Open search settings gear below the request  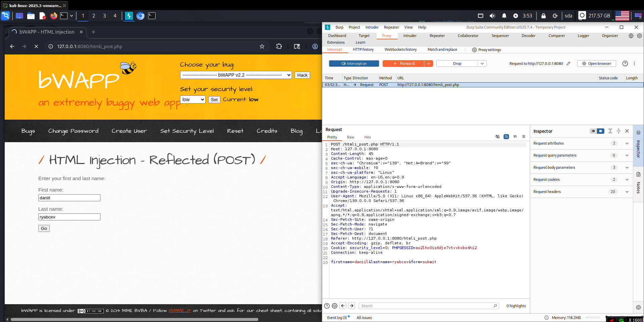(335, 306)
